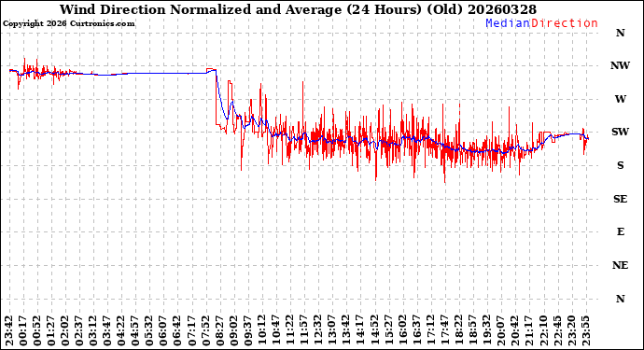
Task: Click the NW axis label
Action: [x=620, y=65]
